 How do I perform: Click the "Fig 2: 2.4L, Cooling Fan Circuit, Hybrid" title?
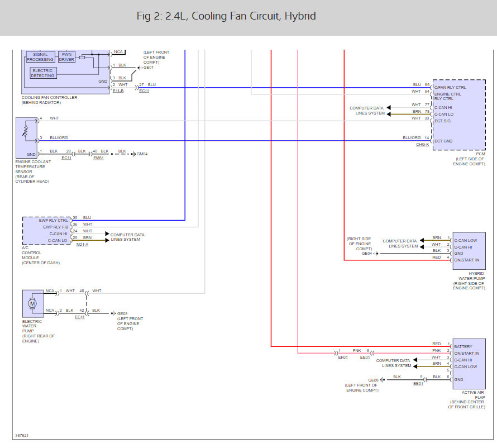(226, 16)
